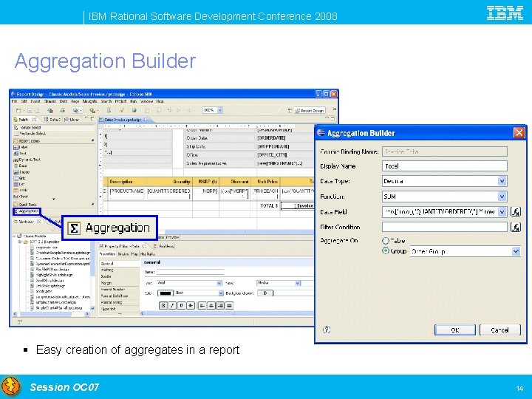
Task: Choose the Rectangle Select tool in Palette
Action: (29, 134)
